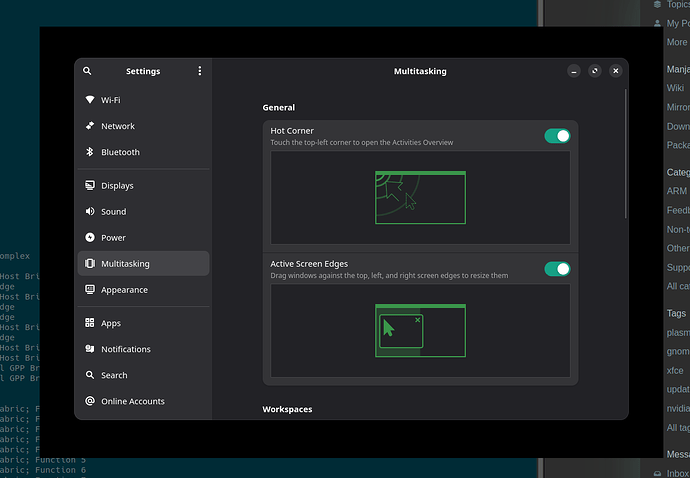Go to Notifications settings

click(x=143, y=349)
